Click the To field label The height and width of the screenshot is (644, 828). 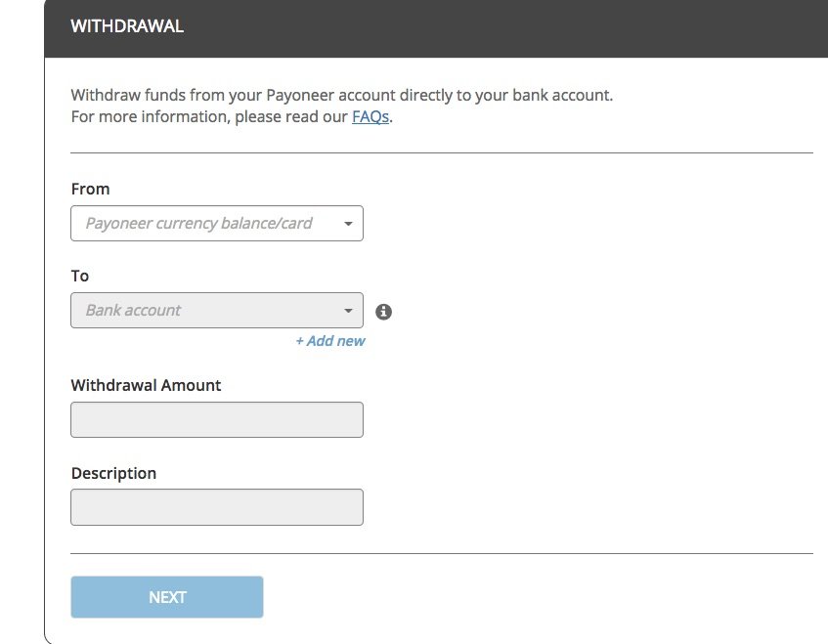tap(80, 277)
